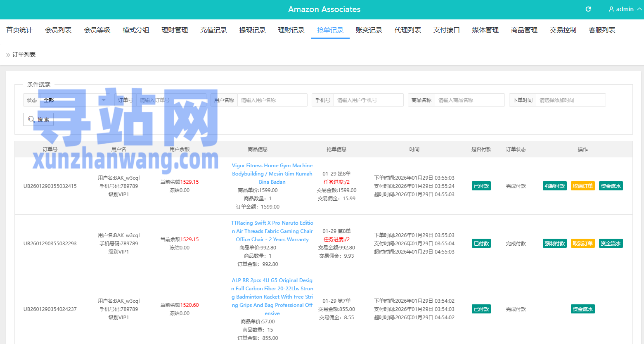
Task: Click the 手机号 input field
Action: (x=368, y=100)
